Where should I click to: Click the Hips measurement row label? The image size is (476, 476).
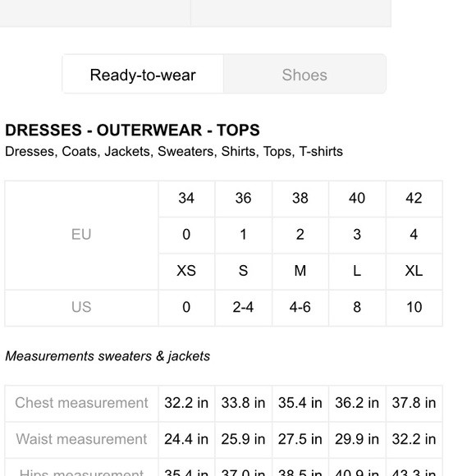click(x=81, y=470)
